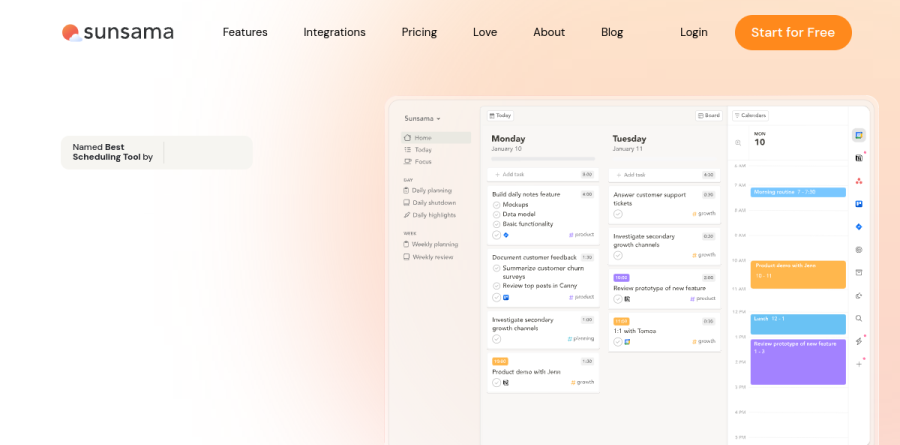Click the search magnifier in right sidebar

[859, 318]
